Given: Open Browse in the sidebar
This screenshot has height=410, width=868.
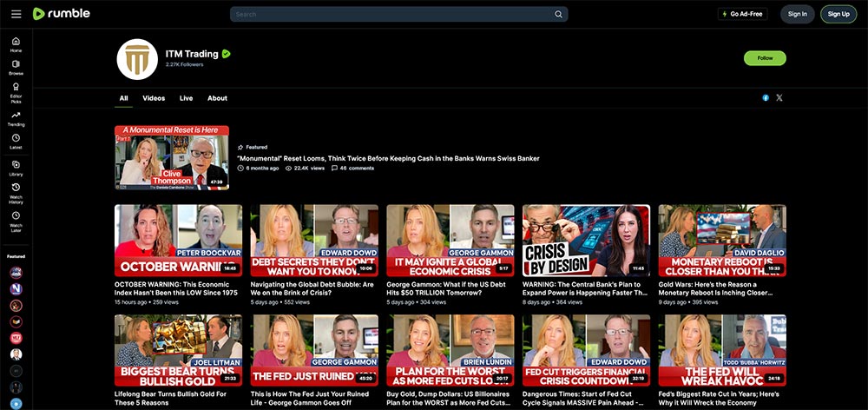Looking at the screenshot, I should [16, 68].
